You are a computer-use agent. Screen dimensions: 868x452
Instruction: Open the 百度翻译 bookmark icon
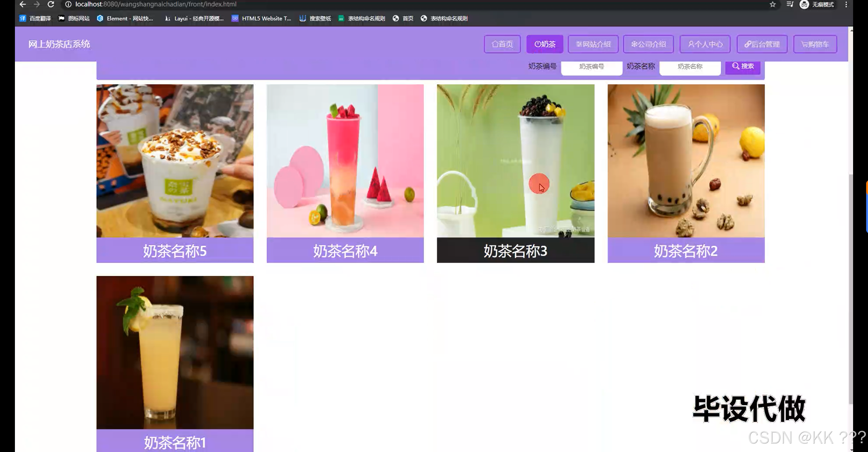(22, 18)
